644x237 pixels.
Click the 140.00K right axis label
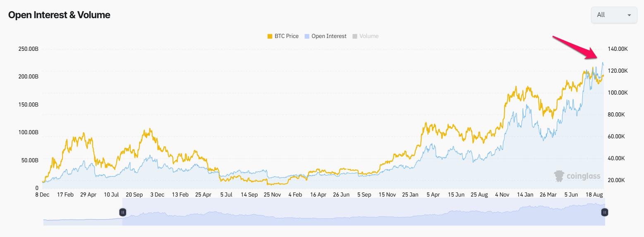pyautogui.click(x=618, y=49)
